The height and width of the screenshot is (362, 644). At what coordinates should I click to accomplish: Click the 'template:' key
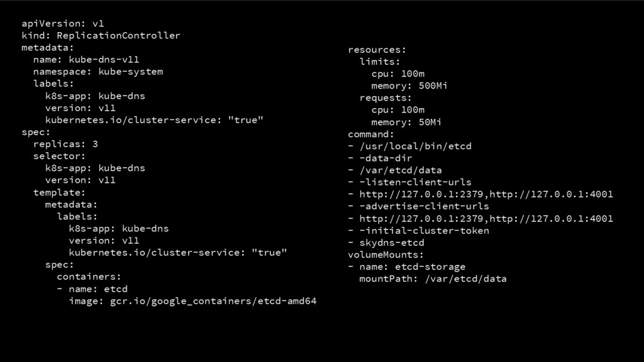(x=59, y=192)
